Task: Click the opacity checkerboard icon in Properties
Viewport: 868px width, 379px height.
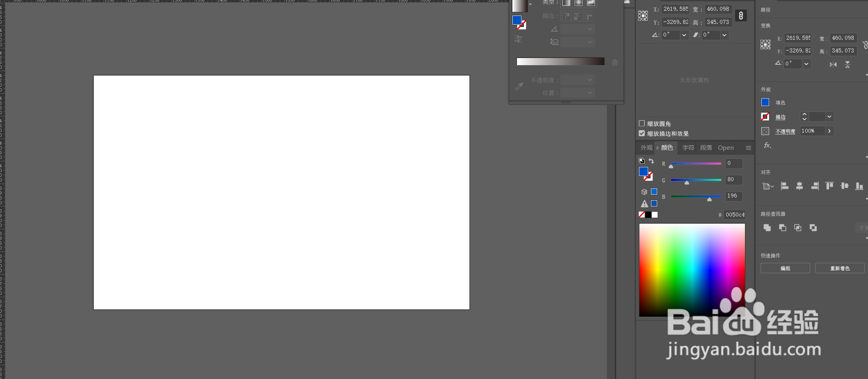Action: 765,131
